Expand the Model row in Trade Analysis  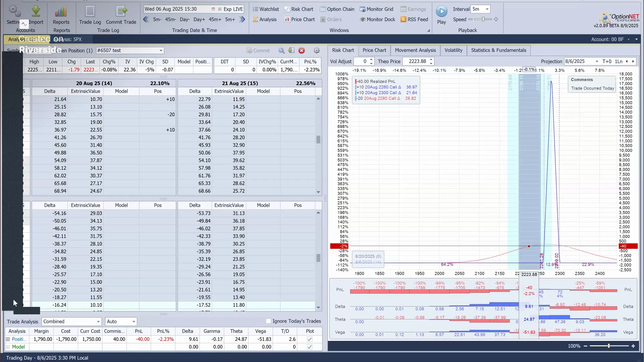[x=8, y=347]
